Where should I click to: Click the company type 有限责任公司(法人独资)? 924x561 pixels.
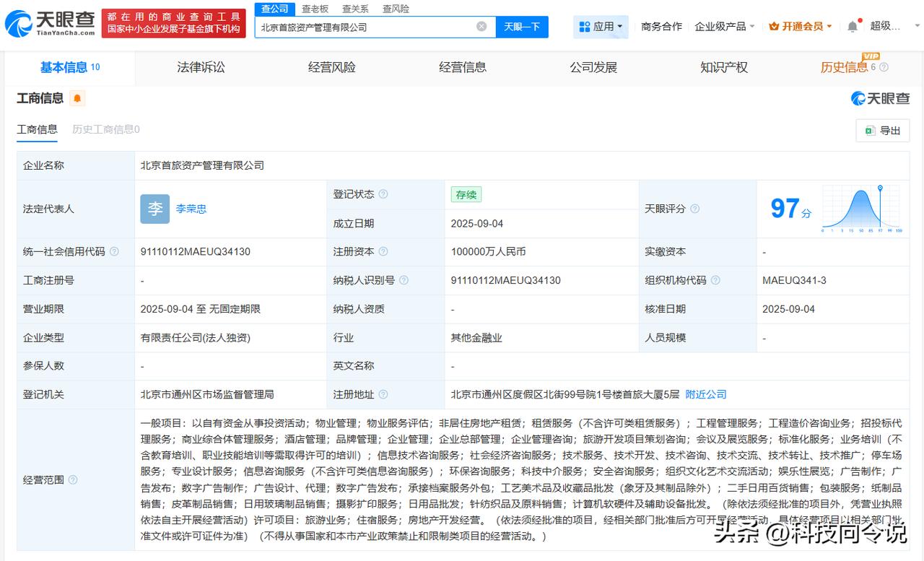[196, 338]
